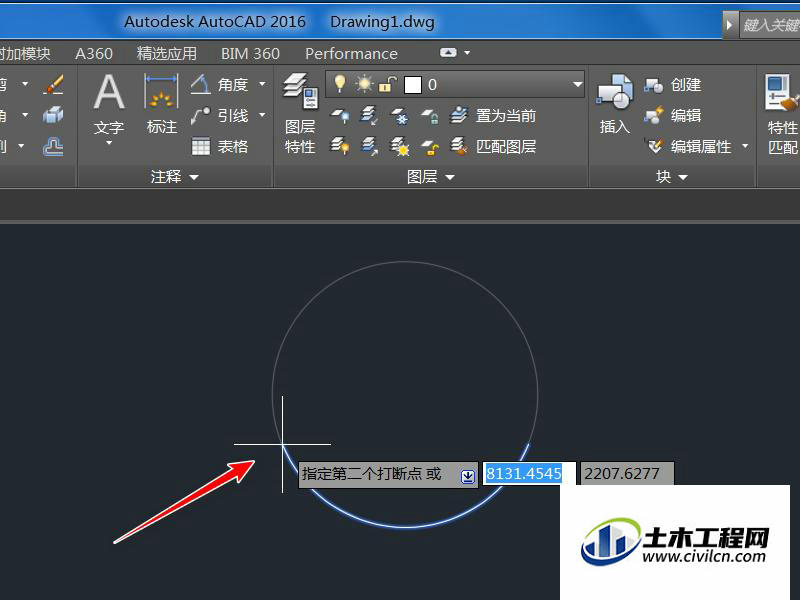Viewport: 800px width, 600px height.
Task: Click 编辑 to edit a block
Action: [x=672, y=116]
